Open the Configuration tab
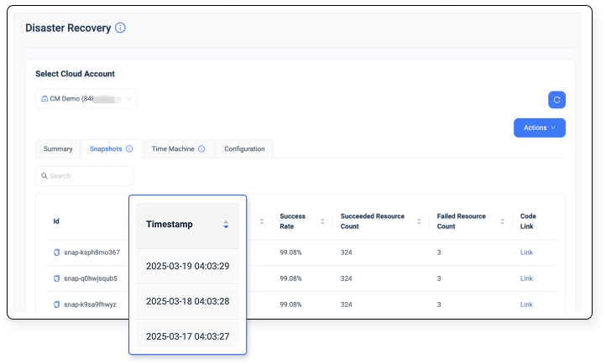 coord(244,148)
